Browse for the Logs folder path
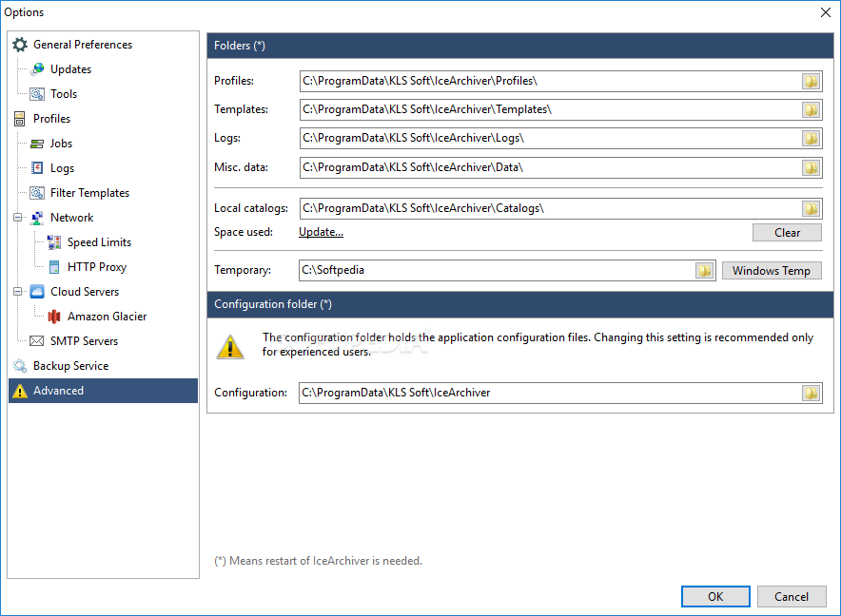 [811, 139]
